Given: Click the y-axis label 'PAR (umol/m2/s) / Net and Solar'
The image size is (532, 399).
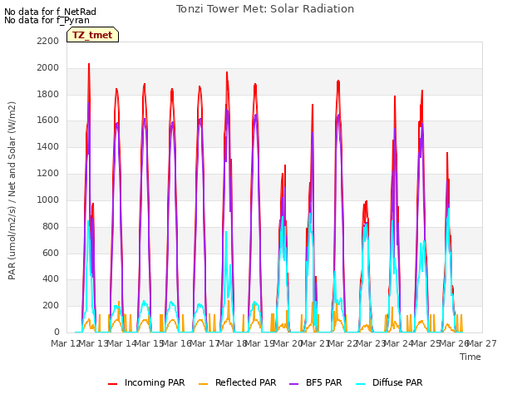Looking at the screenshot, I should pyautogui.click(x=12, y=190).
